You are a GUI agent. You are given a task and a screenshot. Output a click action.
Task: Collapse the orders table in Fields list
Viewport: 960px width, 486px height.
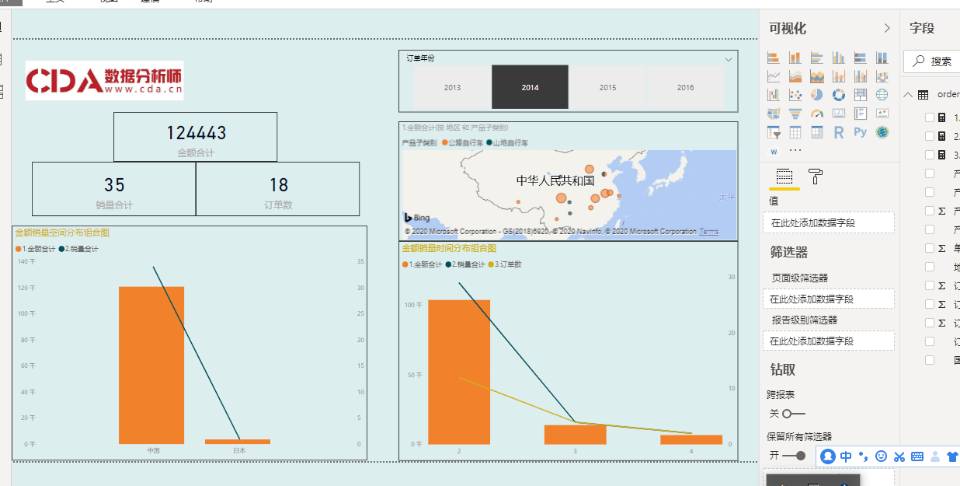908,95
